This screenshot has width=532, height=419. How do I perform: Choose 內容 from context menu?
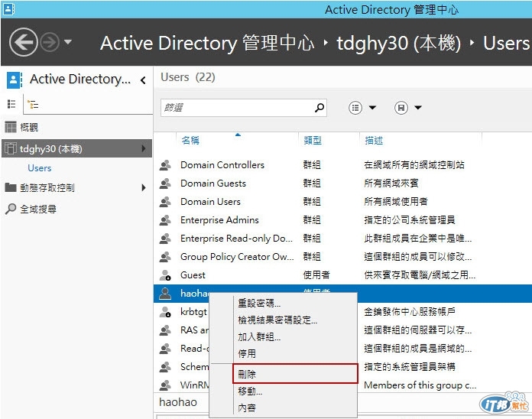[x=284, y=408]
